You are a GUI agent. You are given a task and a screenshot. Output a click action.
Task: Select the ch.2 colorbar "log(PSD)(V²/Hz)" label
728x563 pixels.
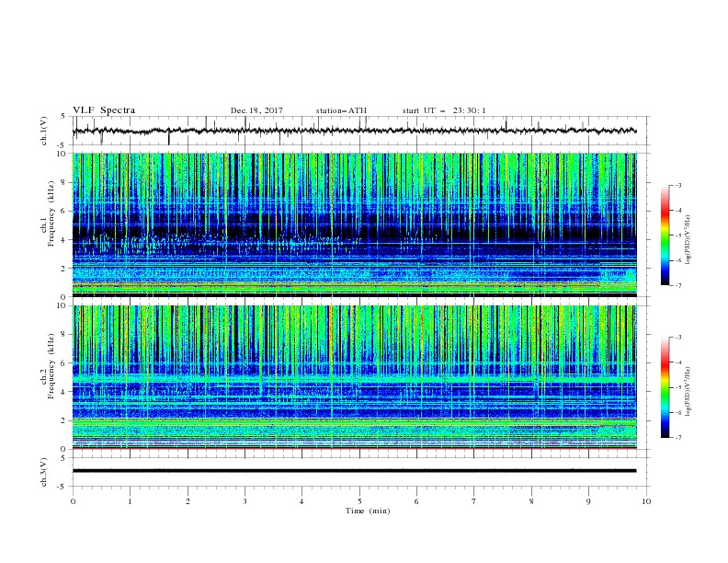[688, 392]
